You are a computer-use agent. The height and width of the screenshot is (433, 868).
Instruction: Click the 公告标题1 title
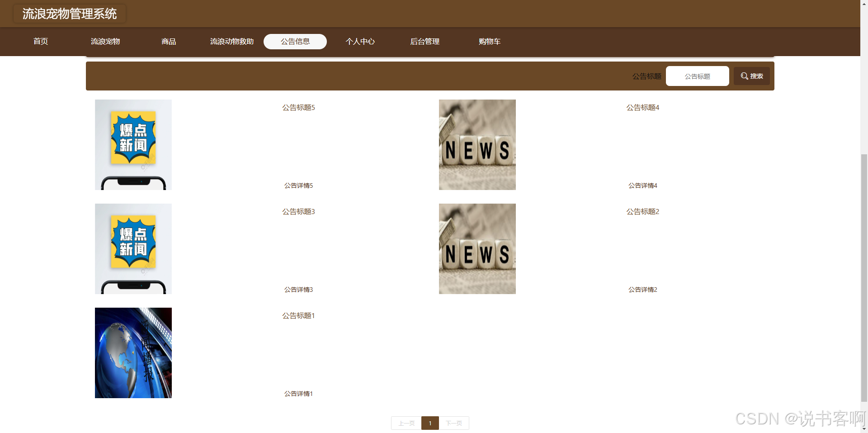(298, 316)
